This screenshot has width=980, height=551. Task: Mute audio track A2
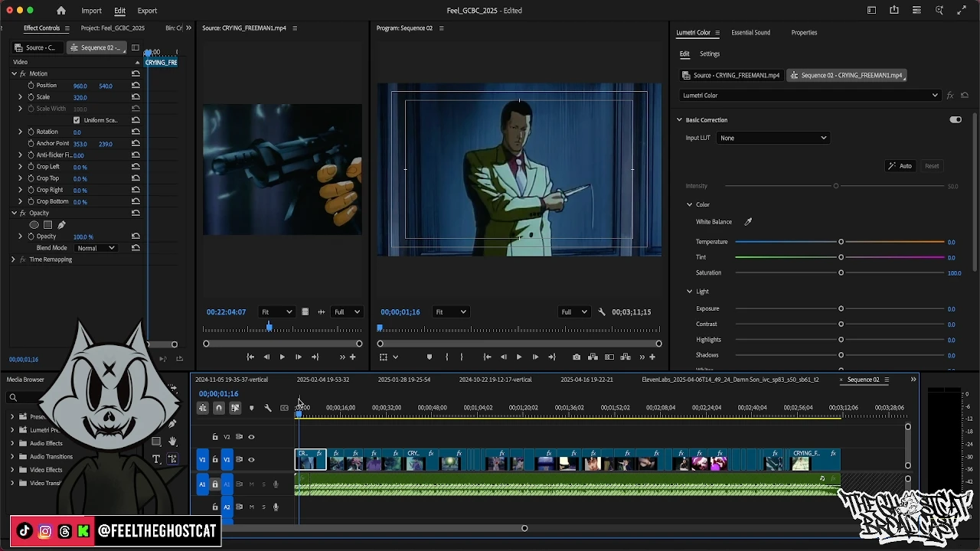coord(251,507)
